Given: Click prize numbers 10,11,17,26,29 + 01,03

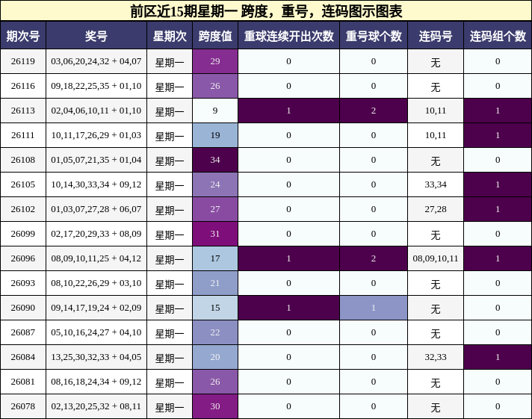Looking at the screenshot, I should coord(96,135).
